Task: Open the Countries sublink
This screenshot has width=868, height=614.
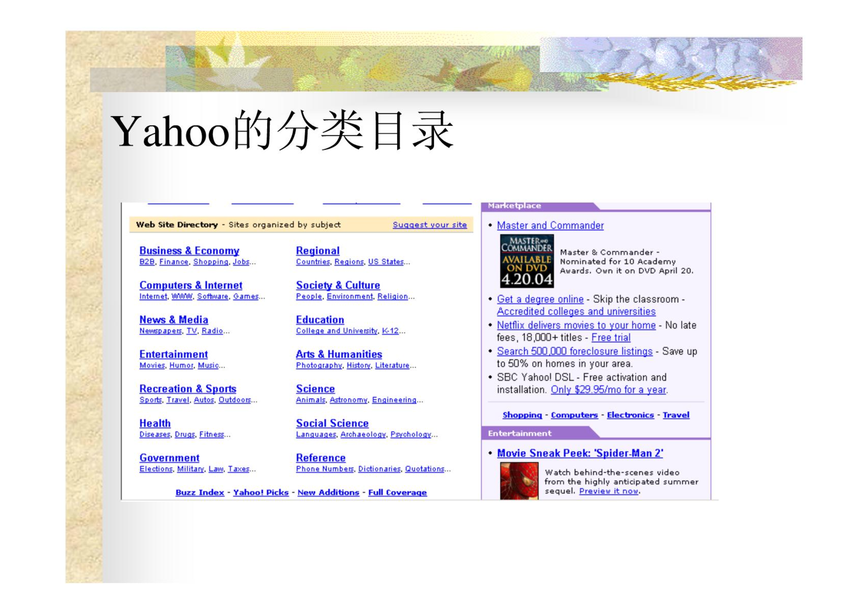Action: (313, 262)
